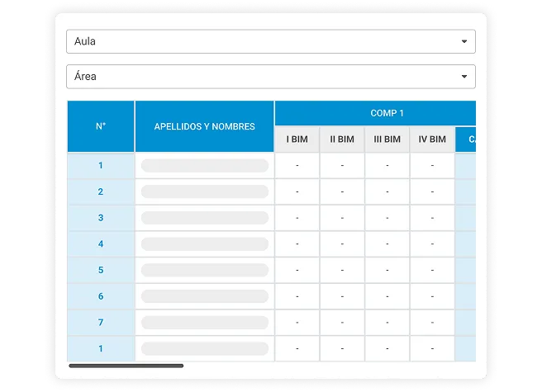Click the horizontal scrollbar below the table
Image resolution: width=542 pixels, height=392 pixels.
tap(126, 366)
